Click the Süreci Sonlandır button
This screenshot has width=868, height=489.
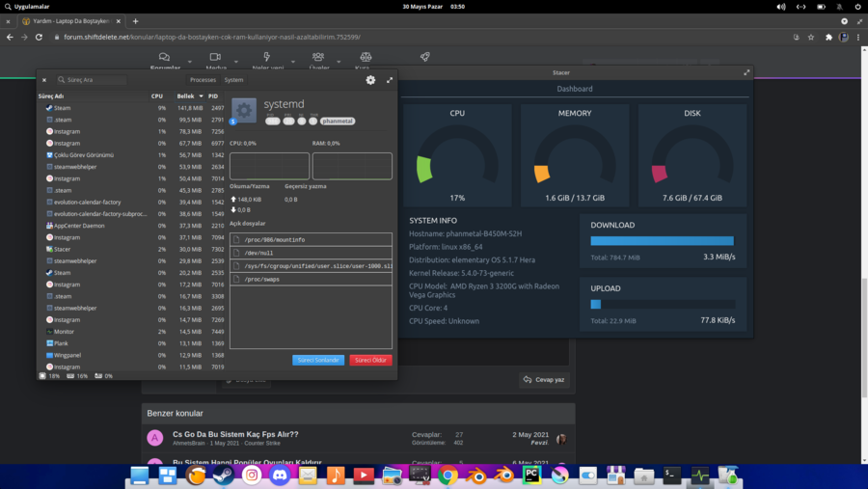pyautogui.click(x=317, y=360)
